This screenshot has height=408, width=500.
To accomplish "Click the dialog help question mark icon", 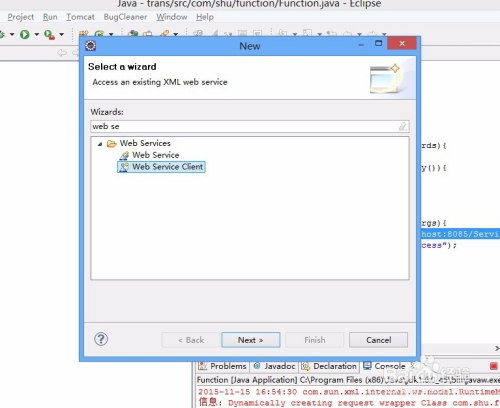I will 101,339.
